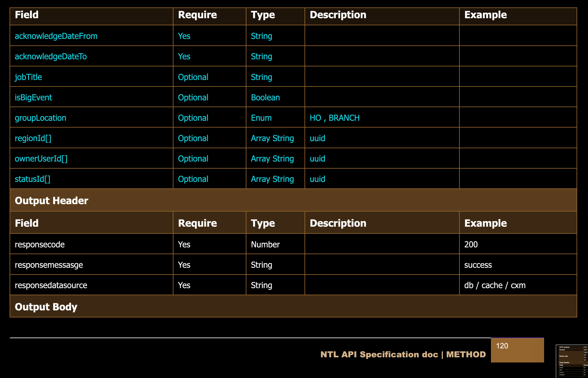Select the ownerUserId[] field entry

pyautogui.click(x=41, y=159)
